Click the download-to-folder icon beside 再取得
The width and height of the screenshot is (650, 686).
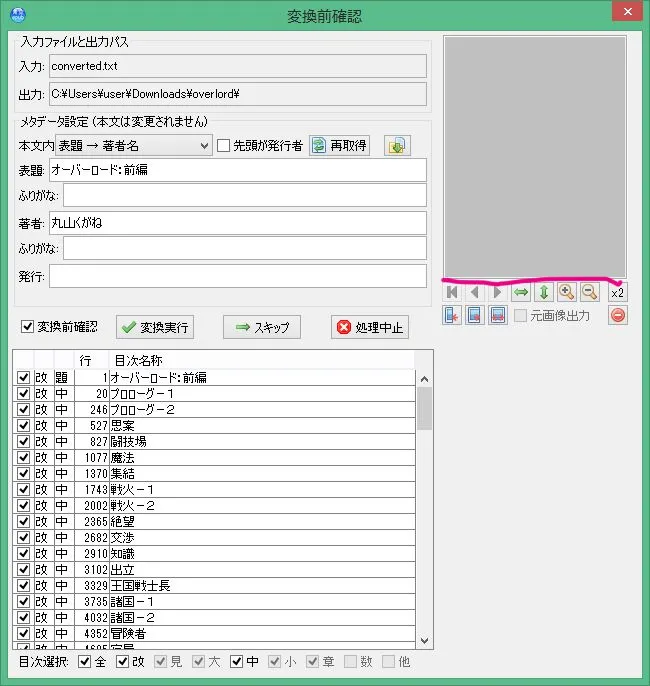(x=397, y=146)
